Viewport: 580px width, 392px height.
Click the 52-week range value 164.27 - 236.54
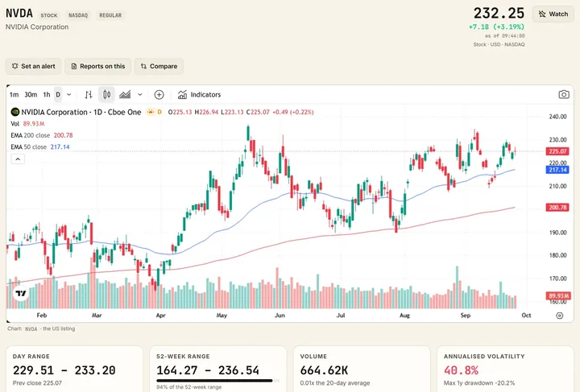(208, 370)
